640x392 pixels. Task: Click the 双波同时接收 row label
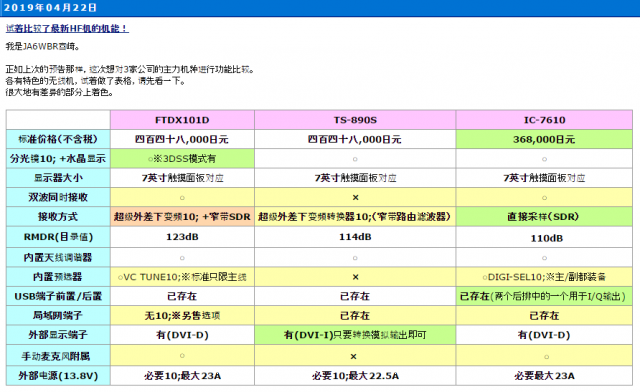click(58, 197)
